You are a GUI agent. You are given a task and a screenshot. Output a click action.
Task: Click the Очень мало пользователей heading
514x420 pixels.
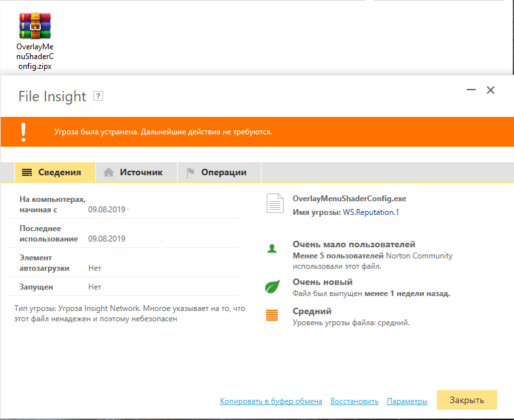(354, 244)
